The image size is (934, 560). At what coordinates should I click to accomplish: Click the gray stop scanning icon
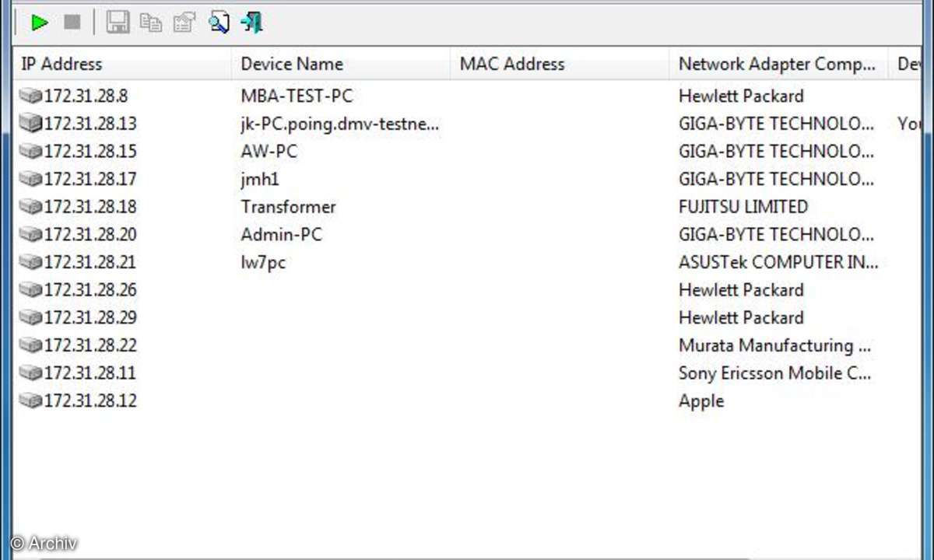coord(72,23)
